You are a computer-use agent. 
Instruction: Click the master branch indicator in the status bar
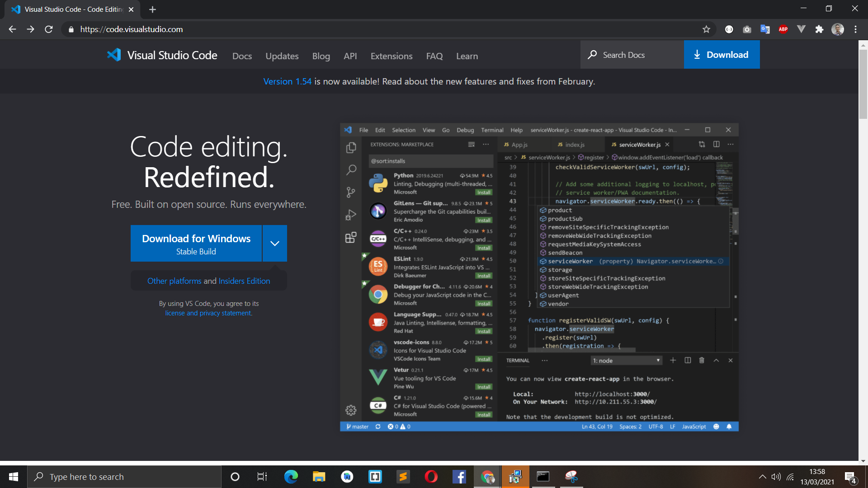(x=358, y=426)
